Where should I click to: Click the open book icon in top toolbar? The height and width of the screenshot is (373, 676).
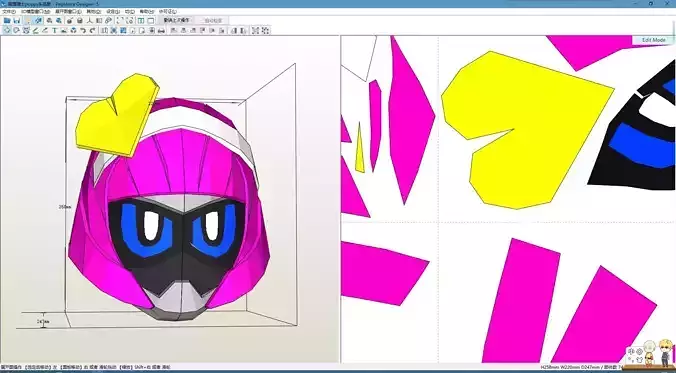[99, 21]
